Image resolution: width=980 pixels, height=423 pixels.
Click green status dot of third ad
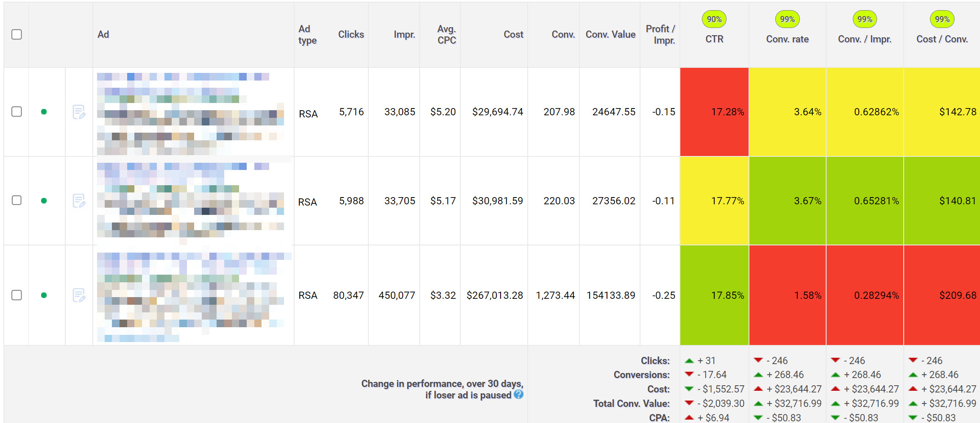tap(44, 295)
